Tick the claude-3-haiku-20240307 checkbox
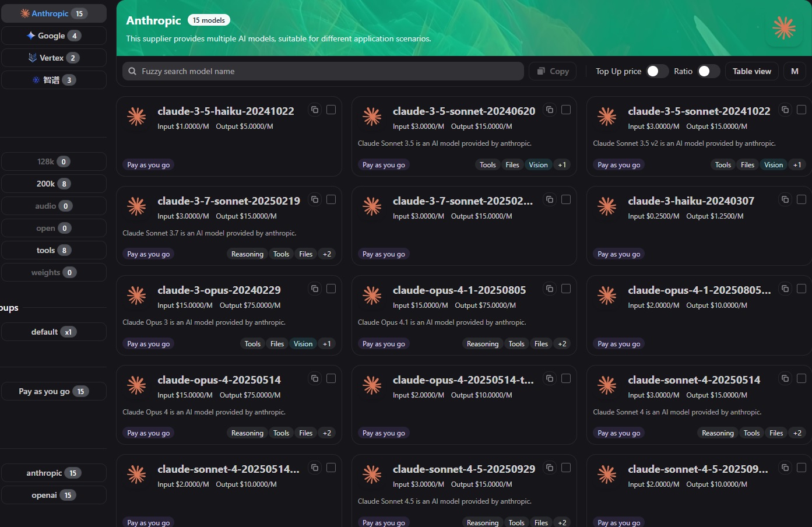This screenshot has width=812, height=527. (802, 199)
